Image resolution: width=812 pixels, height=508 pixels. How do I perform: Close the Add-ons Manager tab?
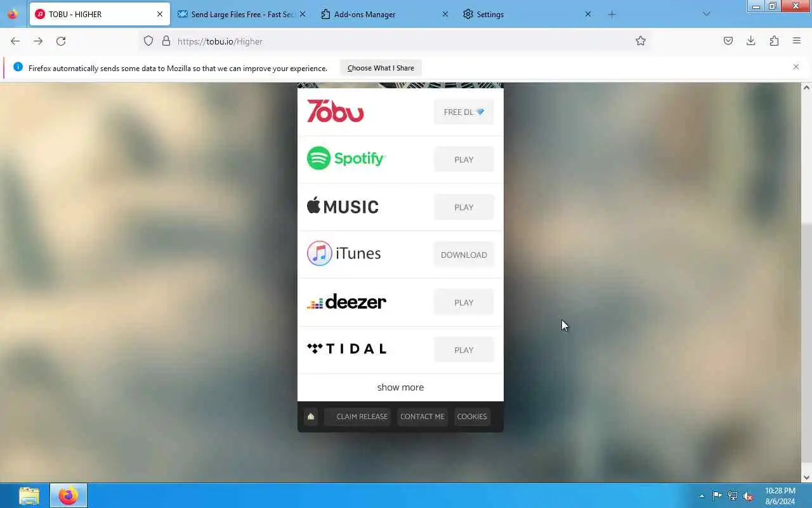445,14
